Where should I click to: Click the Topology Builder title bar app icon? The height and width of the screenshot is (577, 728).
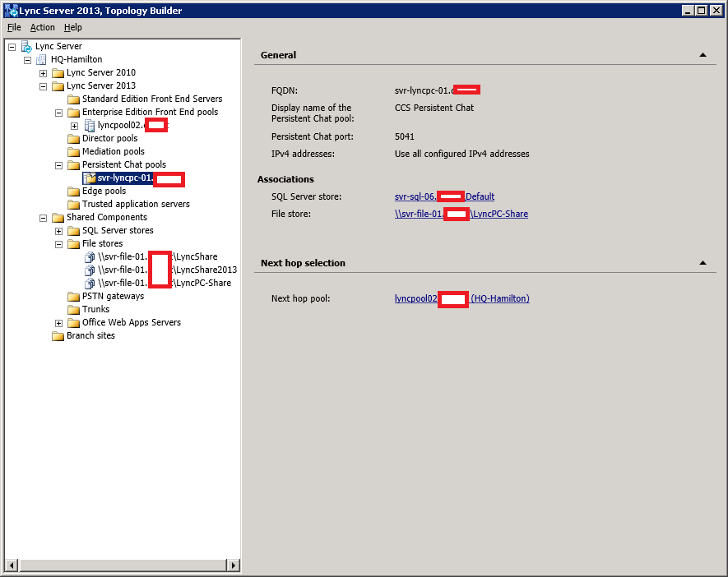(11, 10)
